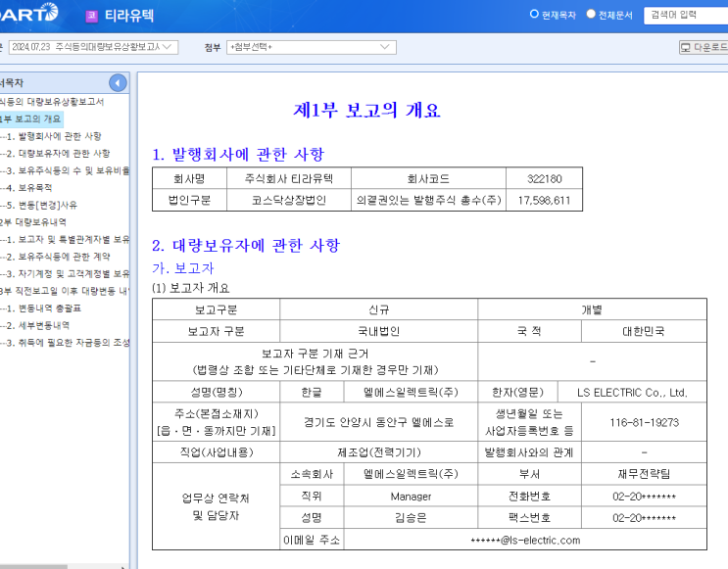
Task: Click the 코스닥상장법인 cell
Action: tap(289, 201)
